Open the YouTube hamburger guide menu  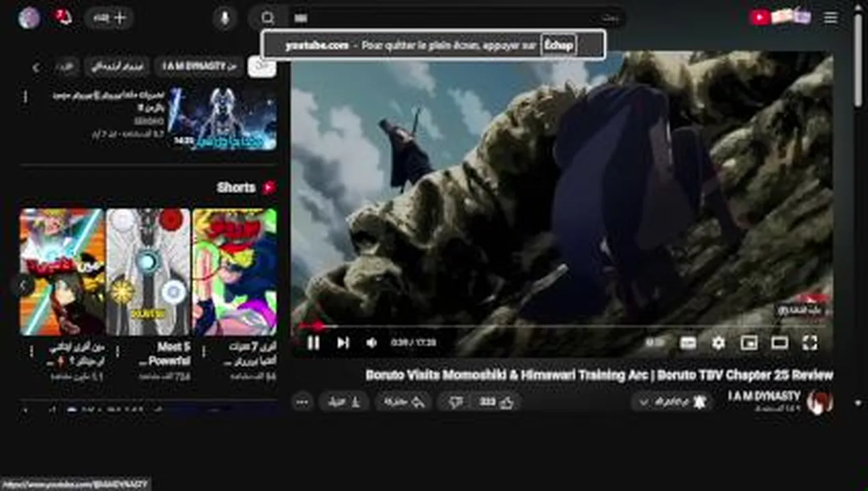[x=830, y=18]
